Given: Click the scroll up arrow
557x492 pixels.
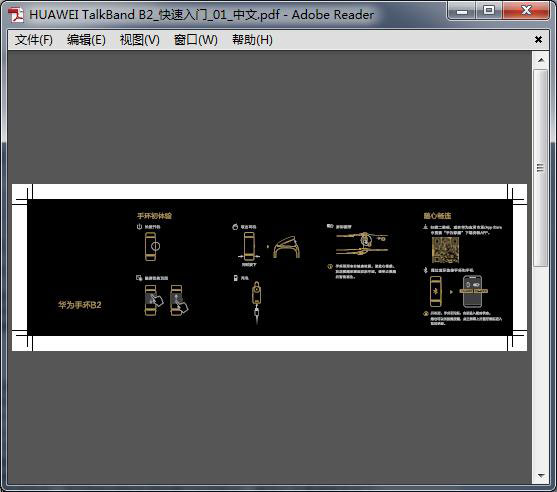Looking at the screenshot, I should coord(541,60).
